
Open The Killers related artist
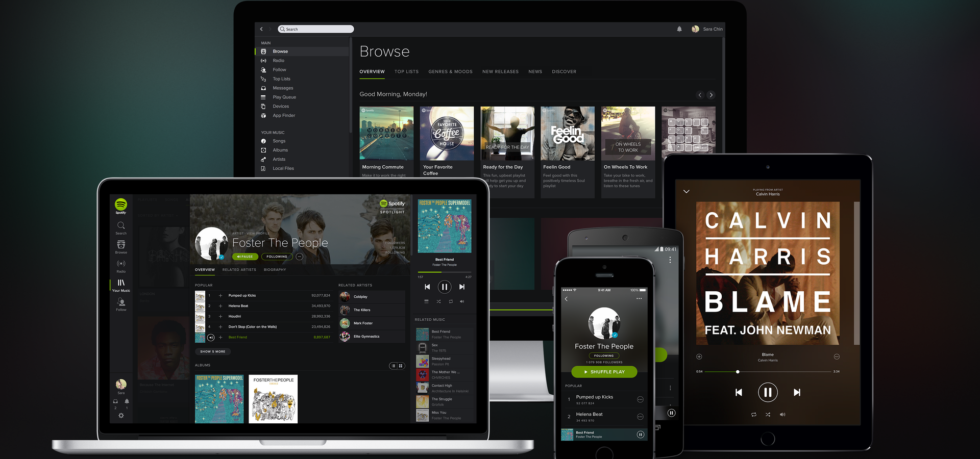point(372,310)
